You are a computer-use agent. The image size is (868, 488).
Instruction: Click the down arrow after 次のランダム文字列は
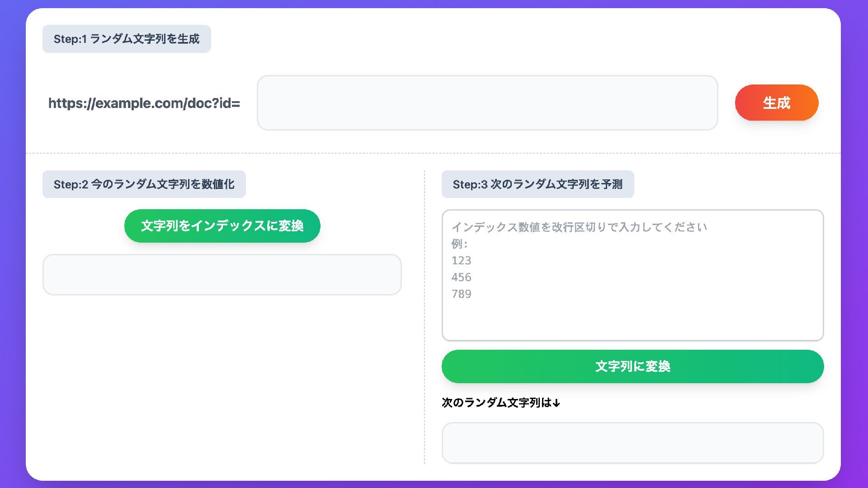pos(557,403)
